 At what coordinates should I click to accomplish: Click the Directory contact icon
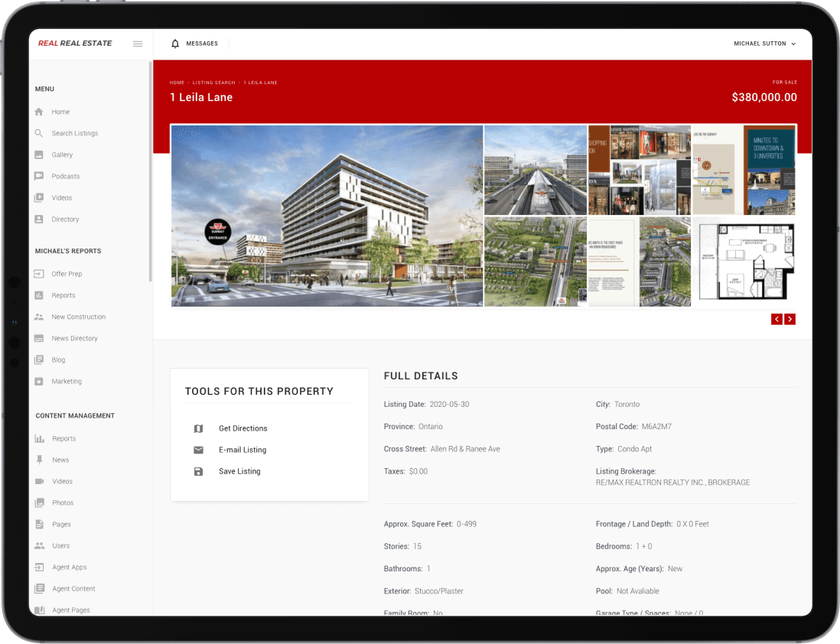click(39, 219)
